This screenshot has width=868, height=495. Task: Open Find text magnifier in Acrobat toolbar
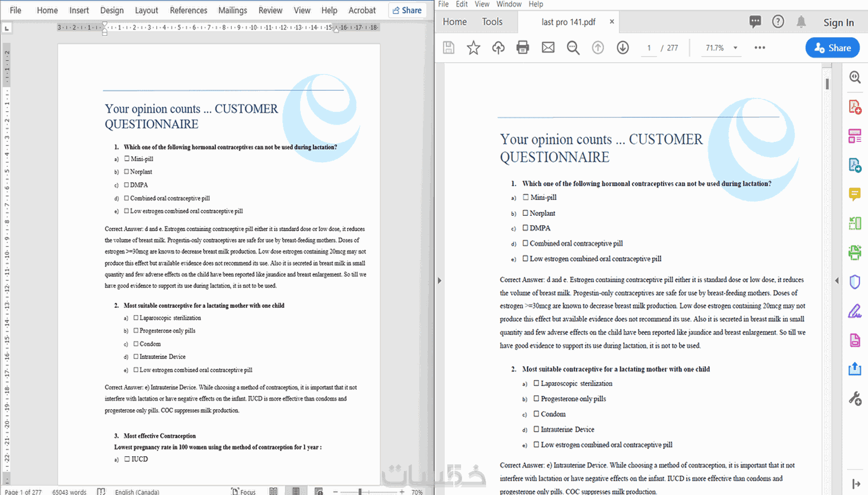point(573,47)
